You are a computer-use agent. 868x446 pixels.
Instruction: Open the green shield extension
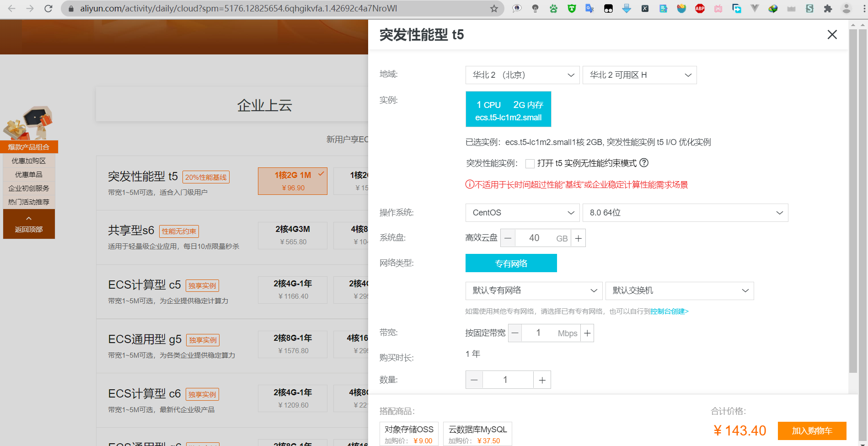572,8
